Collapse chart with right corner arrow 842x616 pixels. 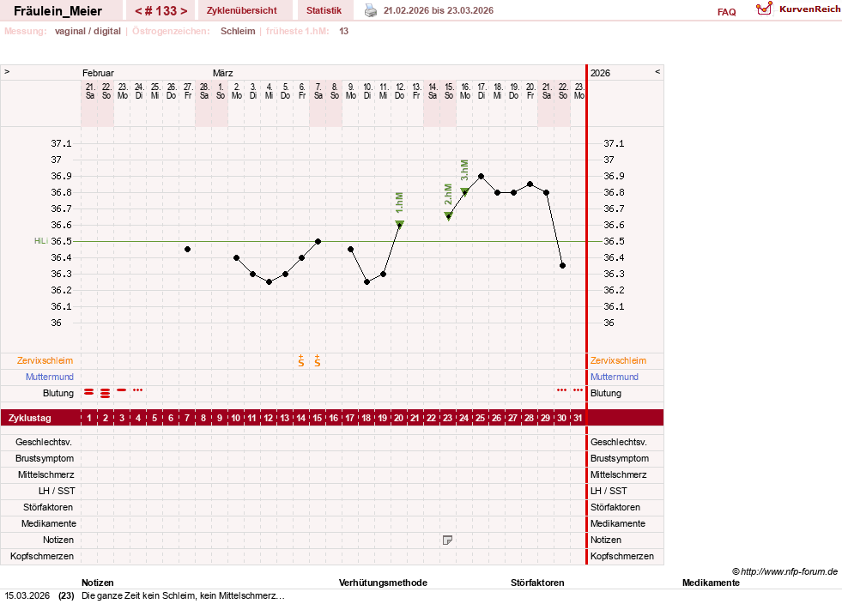coord(657,71)
